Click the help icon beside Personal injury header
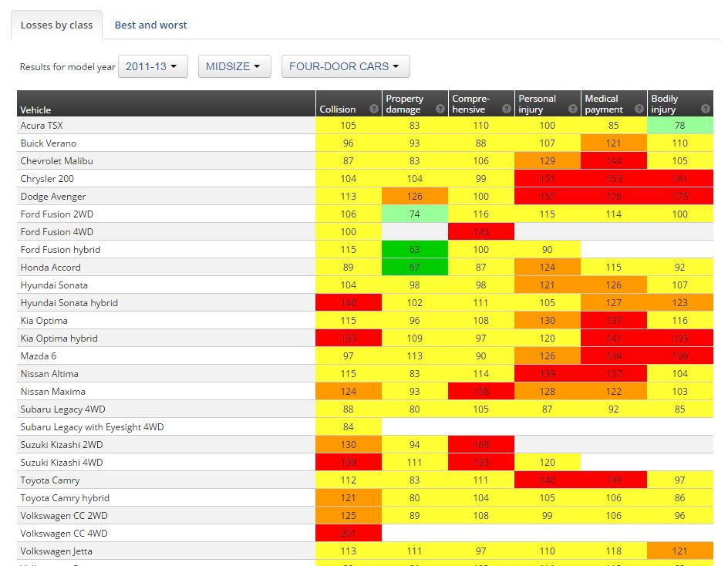The image size is (728, 566). click(573, 109)
